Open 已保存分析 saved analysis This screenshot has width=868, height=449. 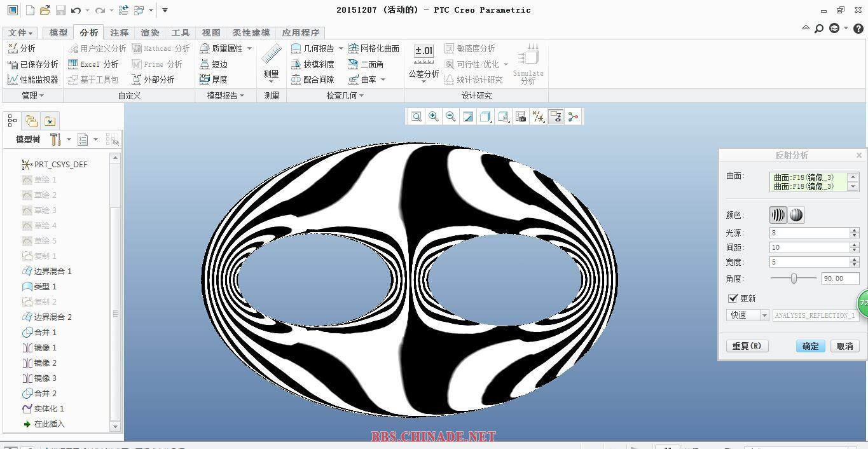[32, 64]
